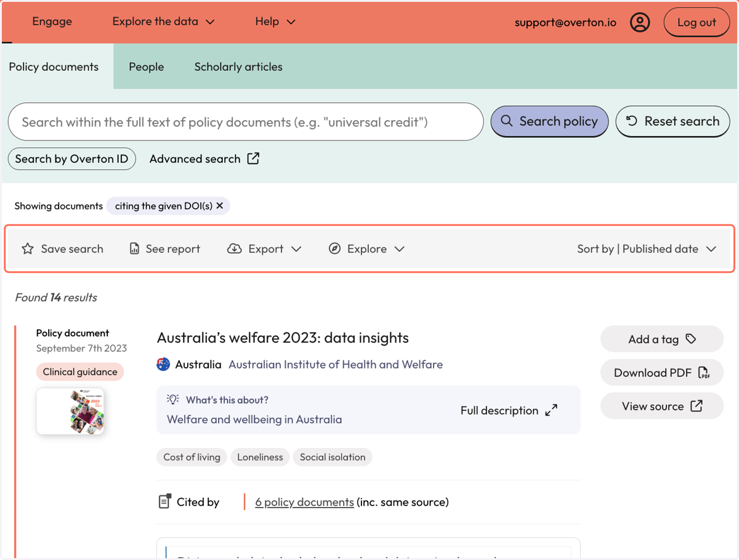Click the Search by Overton ID button
Screen dimensions: 739x560
(71, 159)
